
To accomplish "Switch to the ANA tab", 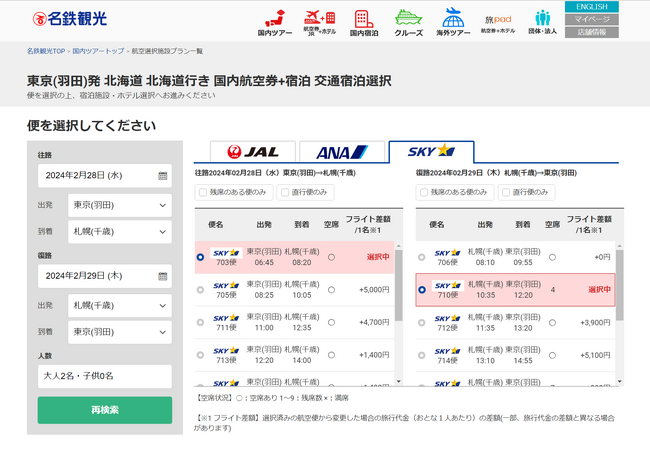I will (x=342, y=152).
